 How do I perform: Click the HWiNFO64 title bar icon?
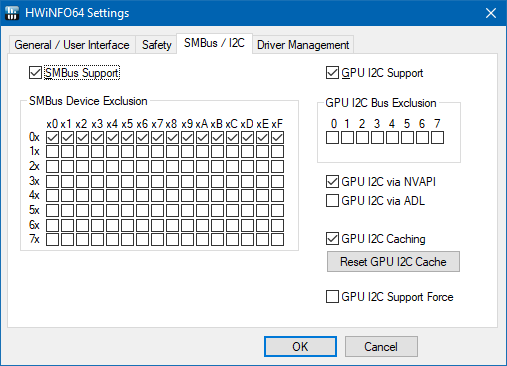(x=12, y=13)
